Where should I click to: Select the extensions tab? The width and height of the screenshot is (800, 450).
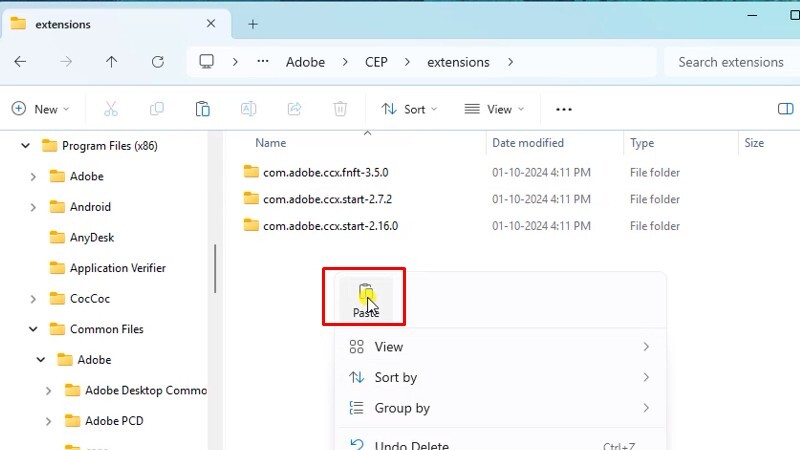(115, 24)
